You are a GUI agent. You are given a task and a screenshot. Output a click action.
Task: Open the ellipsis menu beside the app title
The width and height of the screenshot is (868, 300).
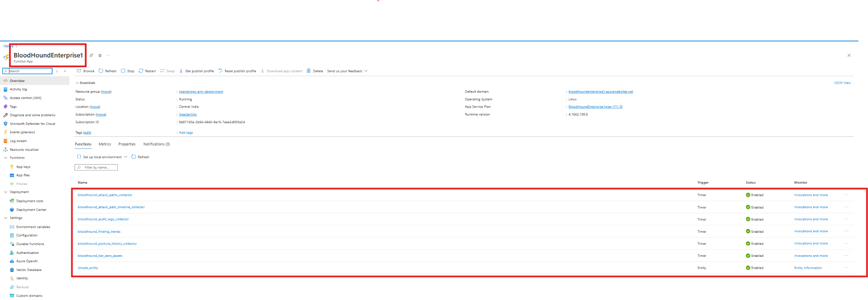click(108, 55)
